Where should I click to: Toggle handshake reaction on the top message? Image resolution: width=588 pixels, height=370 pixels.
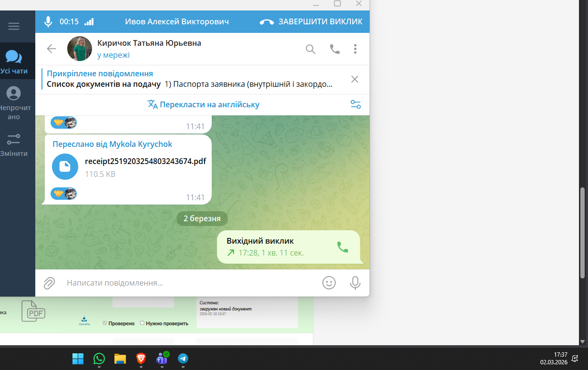pyautogui.click(x=64, y=123)
